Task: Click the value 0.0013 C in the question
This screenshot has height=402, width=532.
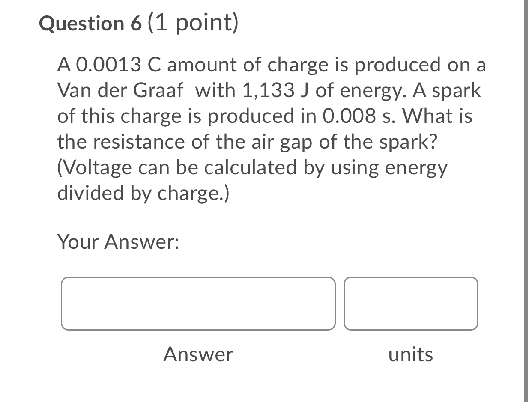Action: pos(120,65)
